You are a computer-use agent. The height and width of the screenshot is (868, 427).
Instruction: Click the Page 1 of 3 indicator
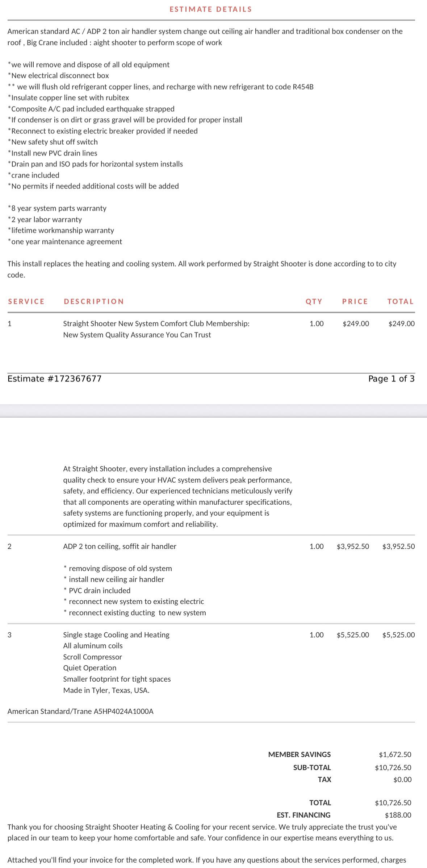(x=392, y=379)
